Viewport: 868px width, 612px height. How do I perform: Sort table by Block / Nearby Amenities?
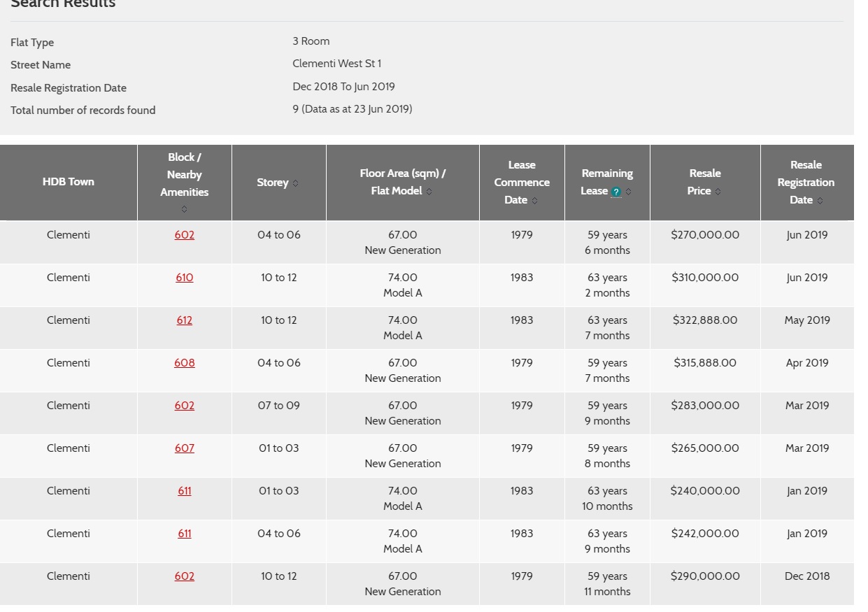pyautogui.click(x=184, y=209)
